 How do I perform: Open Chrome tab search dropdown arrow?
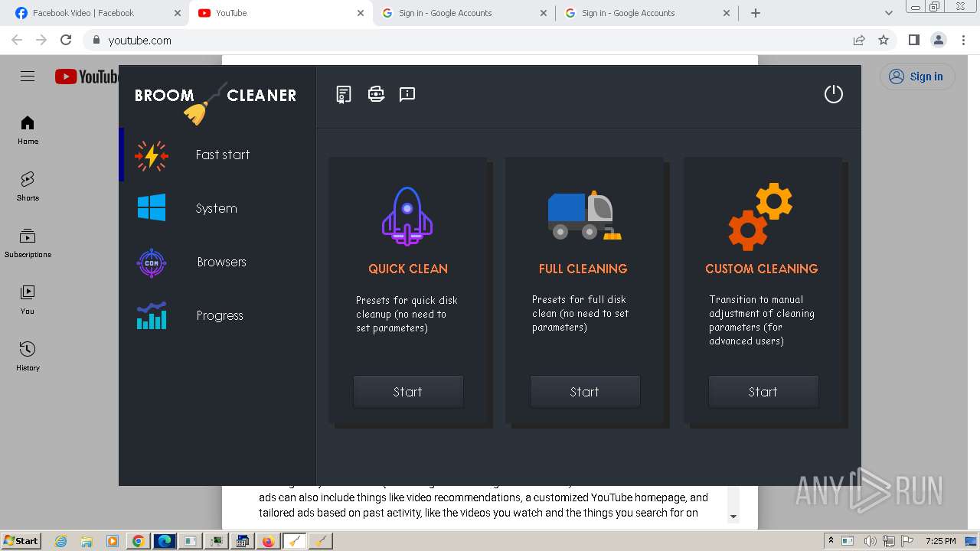[888, 13]
